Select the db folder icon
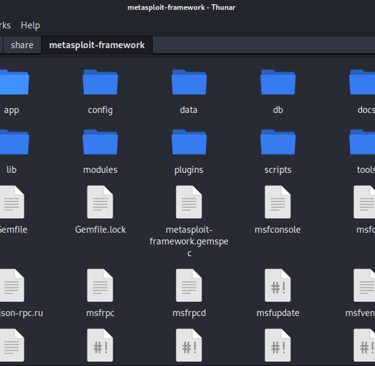Screen dimensions: 375x366 pos(278,82)
